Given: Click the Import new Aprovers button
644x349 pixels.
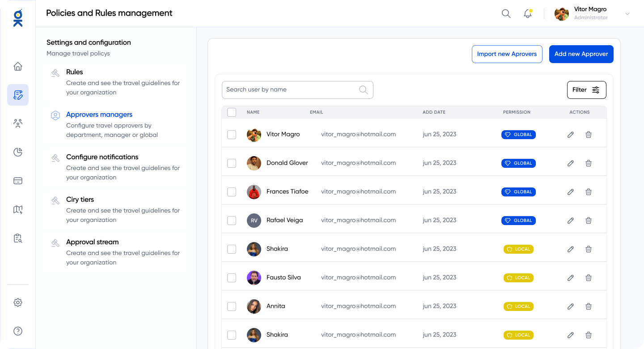Looking at the screenshot, I should (507, 54).
